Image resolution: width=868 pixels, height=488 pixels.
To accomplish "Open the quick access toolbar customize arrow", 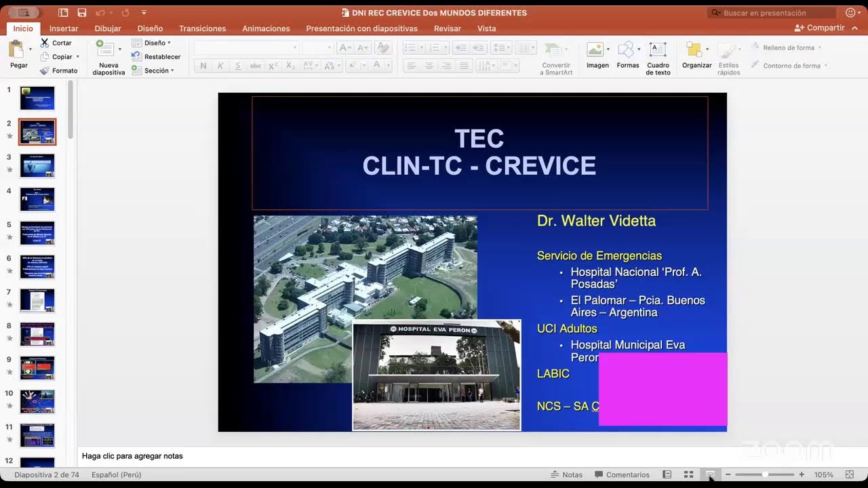I will [144, 13].
